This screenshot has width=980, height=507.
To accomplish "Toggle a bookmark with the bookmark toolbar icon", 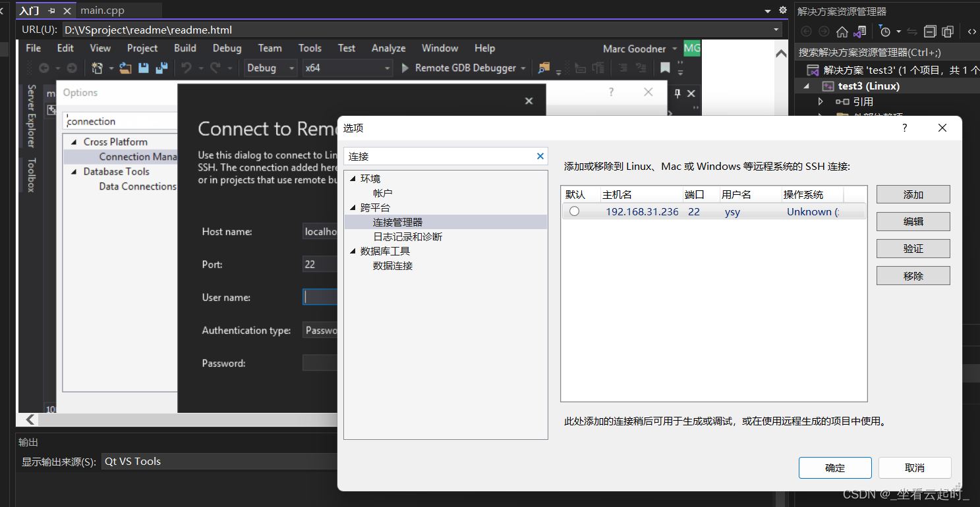I will click(665, 67).
